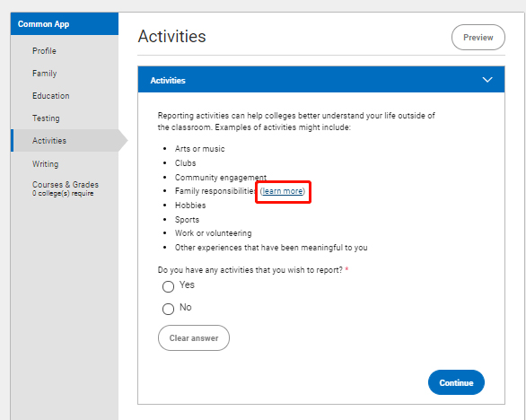The image size is (526, 420).
Task: Open the Education sidebar section
Action: (50, 96)
